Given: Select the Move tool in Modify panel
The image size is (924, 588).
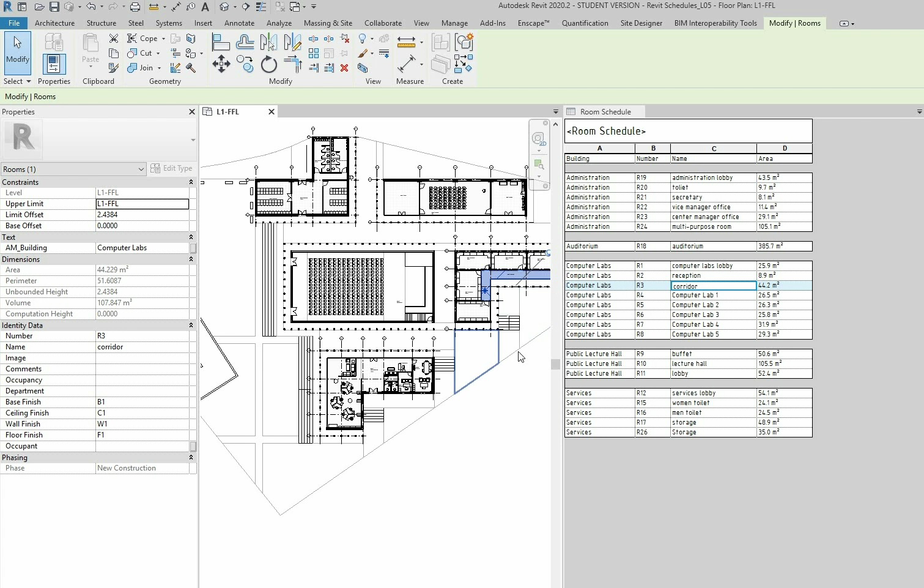Looking at the screenshot, I should [x=221, y=64].
